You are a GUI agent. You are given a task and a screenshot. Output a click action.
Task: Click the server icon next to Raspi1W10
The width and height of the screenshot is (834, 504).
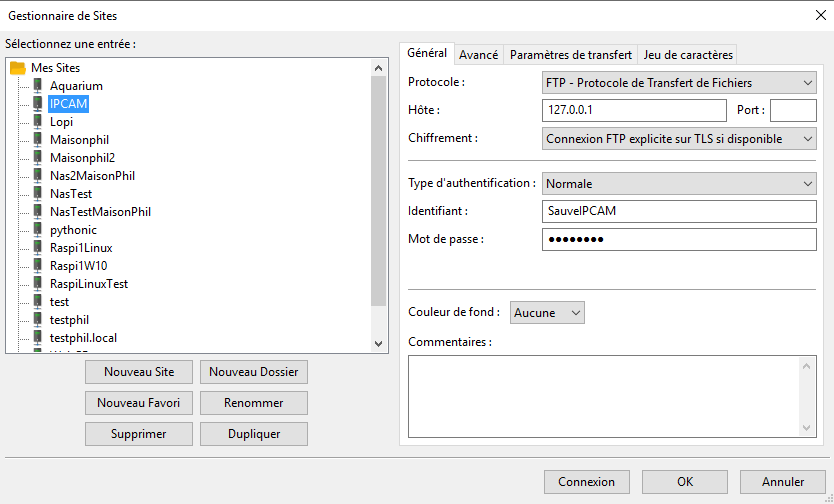[x=38, y=266]
